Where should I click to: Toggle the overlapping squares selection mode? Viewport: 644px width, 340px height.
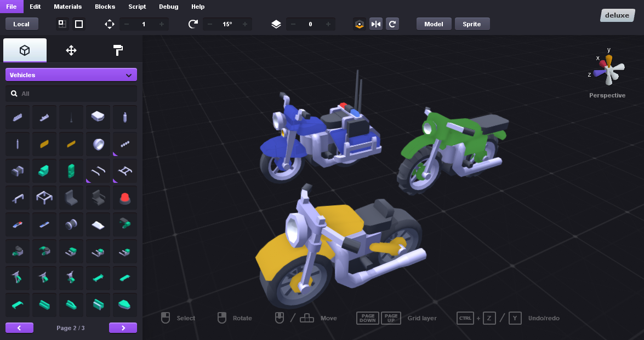click(x=62, y=24)
